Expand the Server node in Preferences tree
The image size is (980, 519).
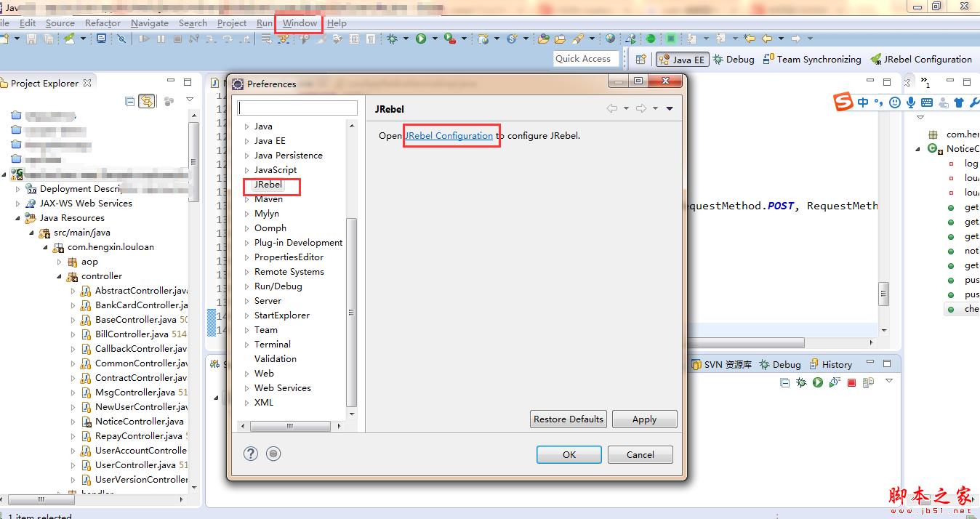pos(247,301)
